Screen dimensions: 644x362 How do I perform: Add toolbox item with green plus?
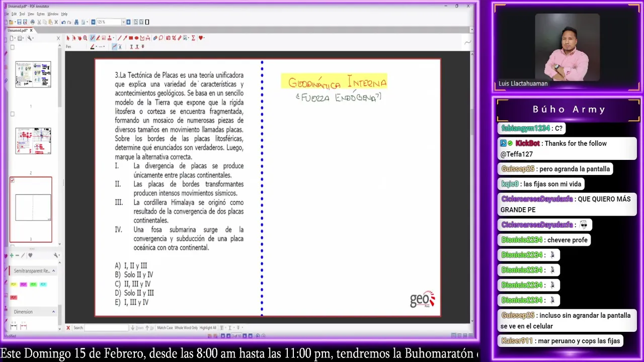pyautogui.click(x=12, y=255)
